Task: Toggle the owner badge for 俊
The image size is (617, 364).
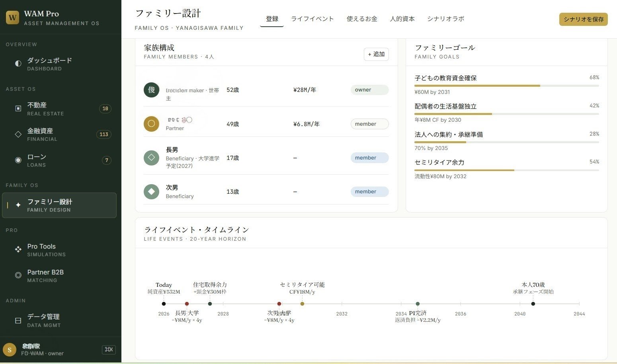Action: [x=369, y=90]
